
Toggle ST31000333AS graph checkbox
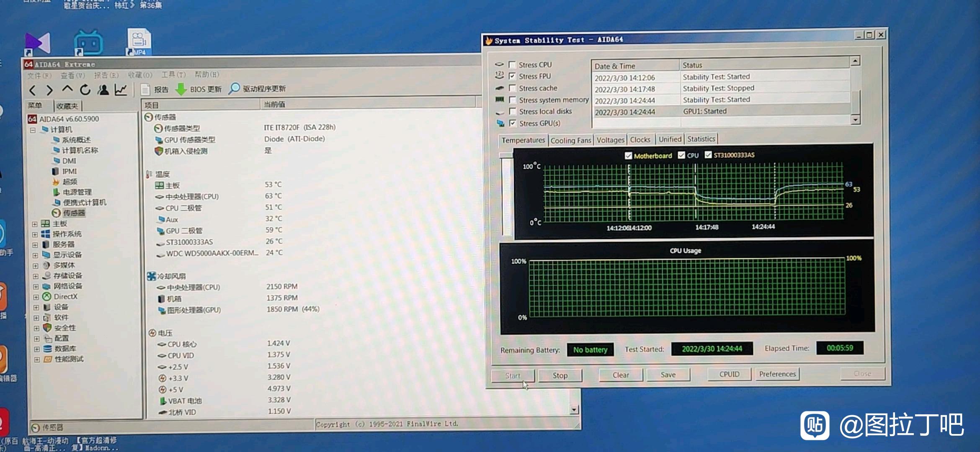[x=708, y=155]
